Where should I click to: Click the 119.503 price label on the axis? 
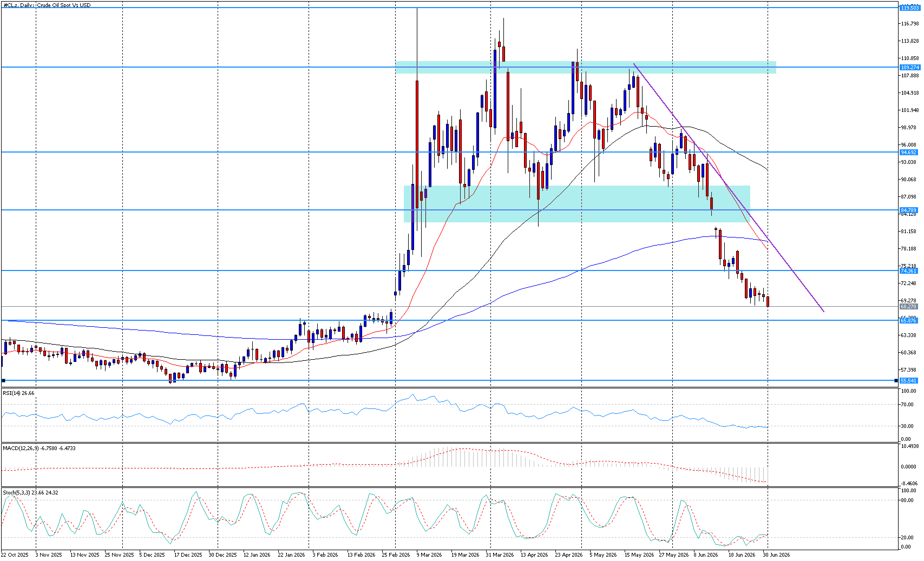coord(909,8)
